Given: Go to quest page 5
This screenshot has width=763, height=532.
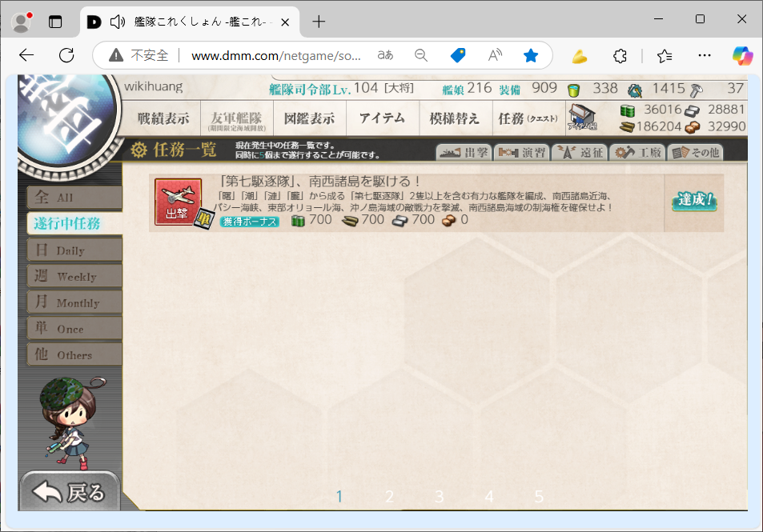Looking at the screenshot, I should click(539, 497).
